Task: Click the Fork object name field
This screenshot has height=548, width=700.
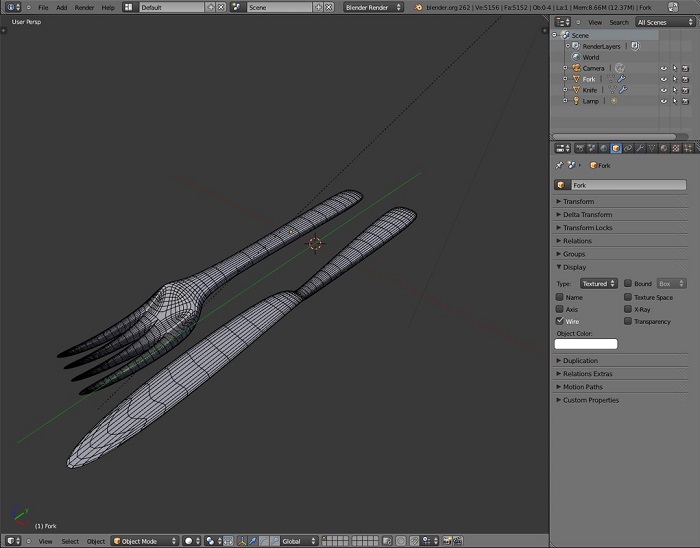Action: click(x=629, y=185)
